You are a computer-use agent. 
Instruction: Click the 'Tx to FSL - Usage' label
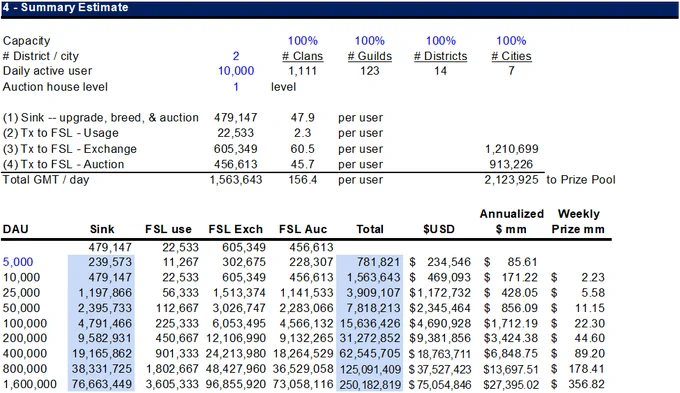tap(61, 133)
